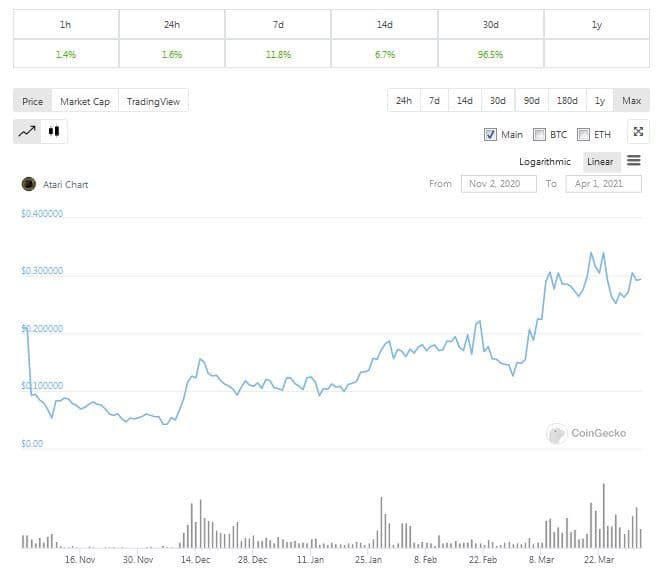659x574 pixels.
Task: Choose the 90d time range
Action: (x=531, y=101)
